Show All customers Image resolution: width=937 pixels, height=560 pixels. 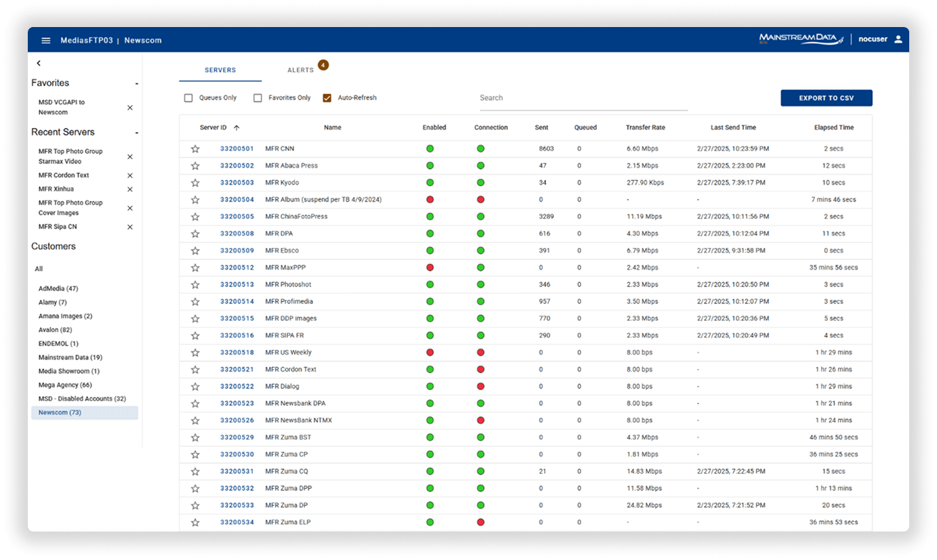pyautogui.click(x=39, y=269)
